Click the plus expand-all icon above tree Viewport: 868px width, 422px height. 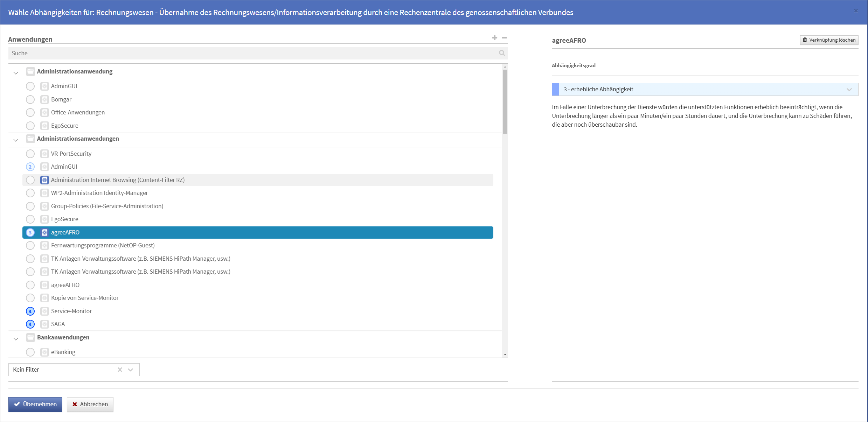[494, 38]
